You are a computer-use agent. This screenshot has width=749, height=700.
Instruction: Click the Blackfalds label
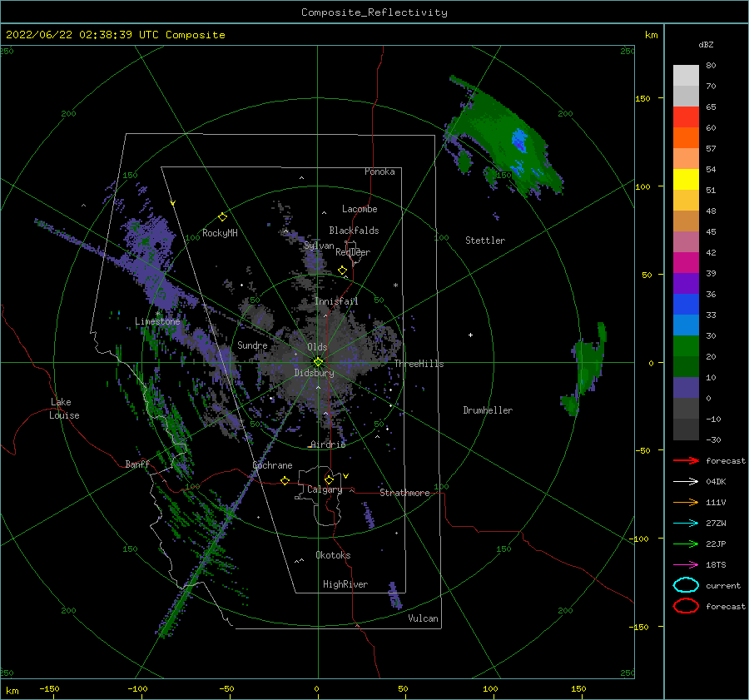point(354,231)
